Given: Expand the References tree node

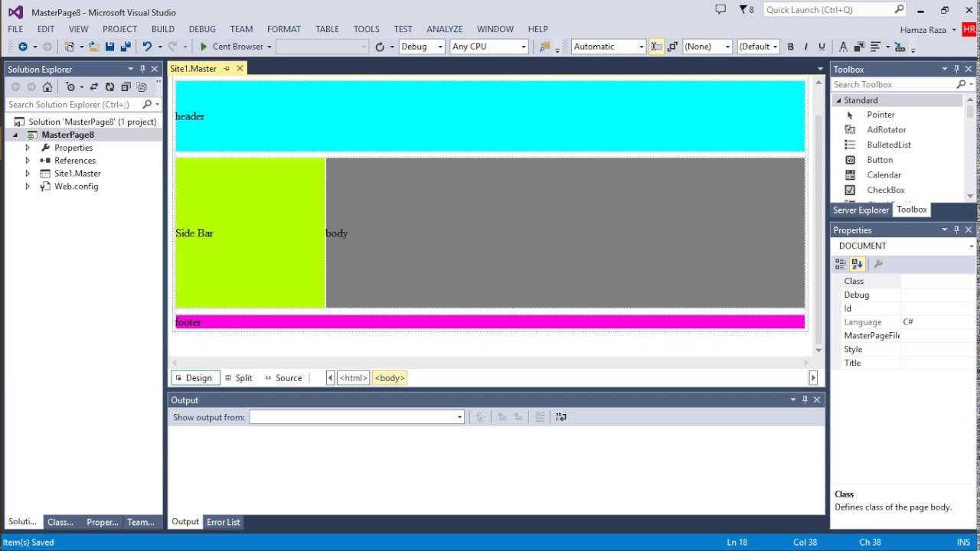Looking at the screenshot, I should pyautogui.click(x=28, y=161).
